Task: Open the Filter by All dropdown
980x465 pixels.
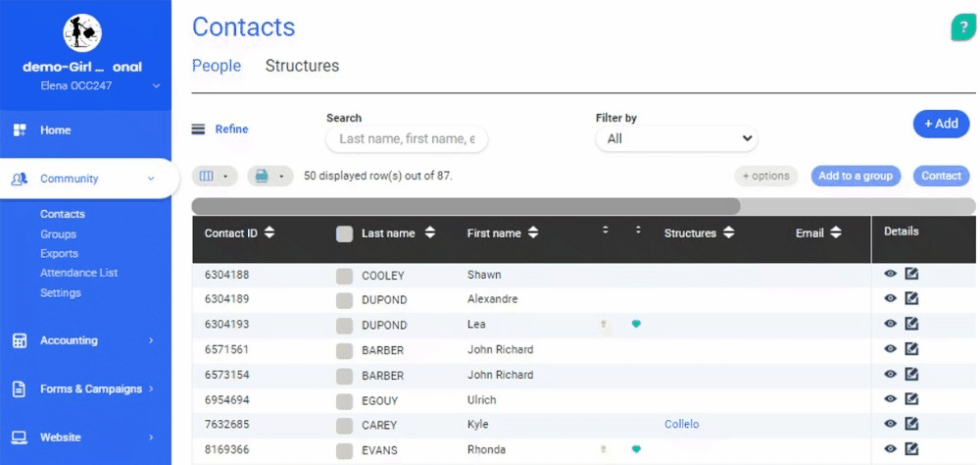Action: click(x=676, y=138)
